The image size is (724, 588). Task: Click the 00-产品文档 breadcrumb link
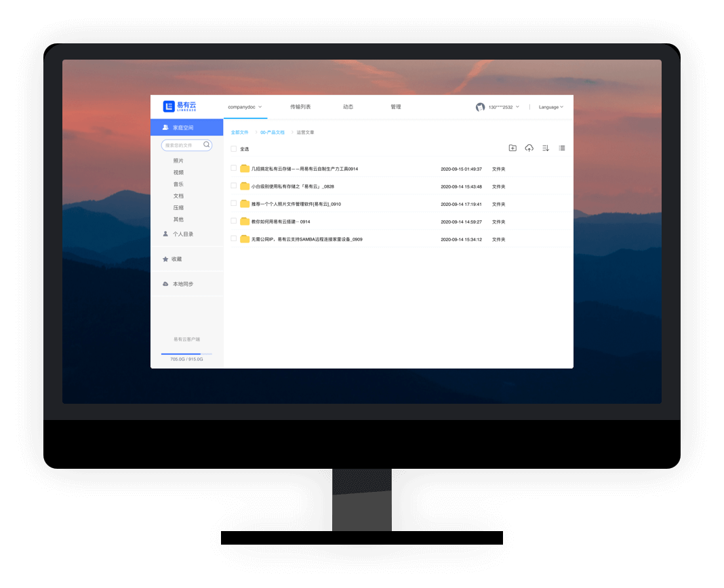tap(273, 133)
